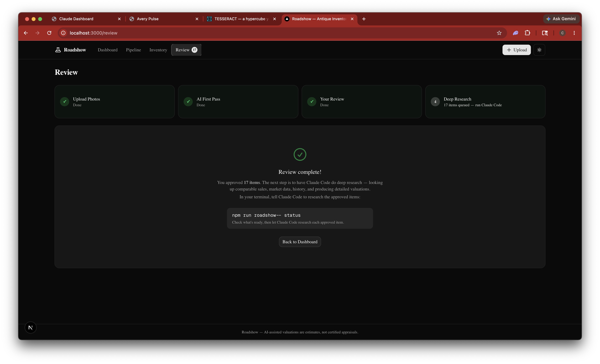600x364 pixels.
Task: Open the tab search icon in toolbar
Action: 545,33
